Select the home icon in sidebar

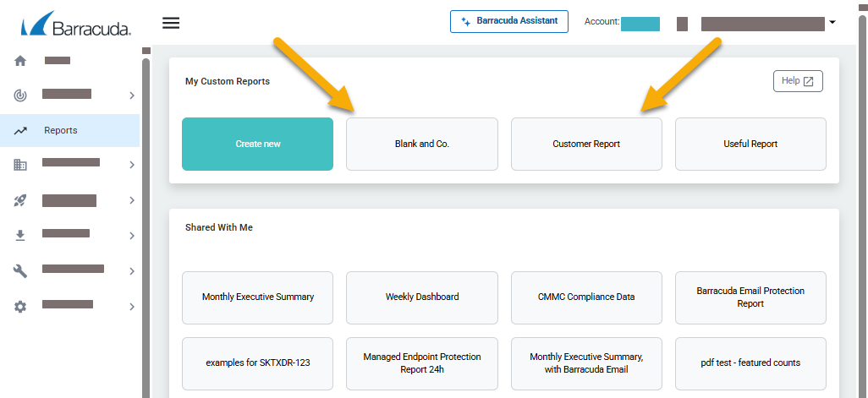(20, 61)
